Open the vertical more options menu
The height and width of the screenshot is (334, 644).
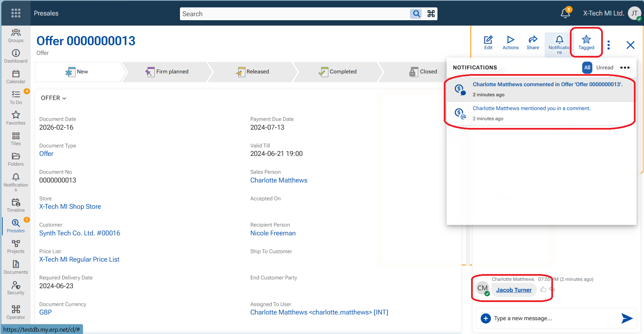(x=609, y=45)
